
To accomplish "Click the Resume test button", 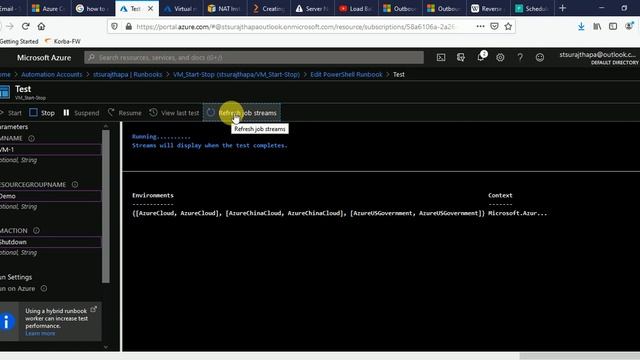I will [x=125, y=113].
